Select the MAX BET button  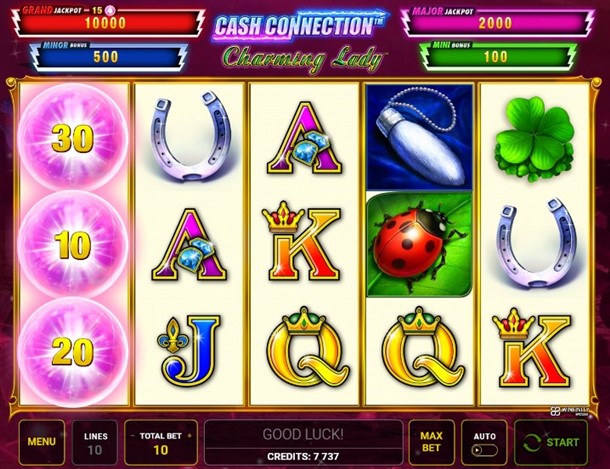coord(431,443)
